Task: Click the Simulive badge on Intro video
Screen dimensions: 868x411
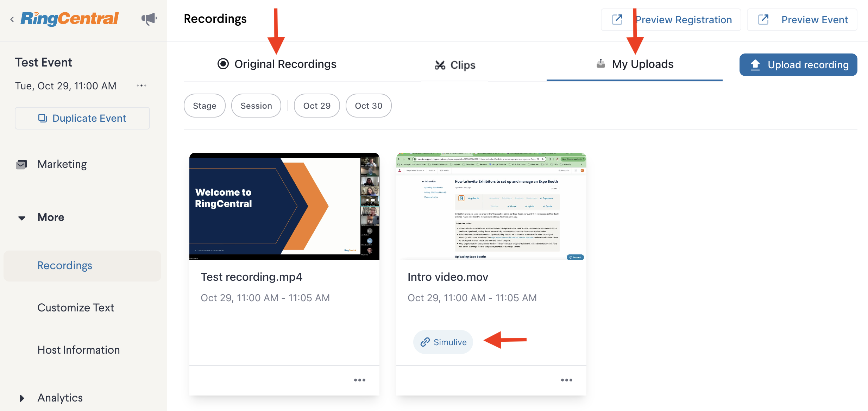Action: pos(443,342)
